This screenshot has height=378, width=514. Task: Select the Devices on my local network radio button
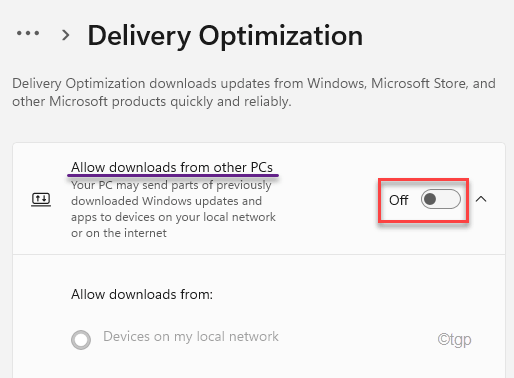click(81, 340)
